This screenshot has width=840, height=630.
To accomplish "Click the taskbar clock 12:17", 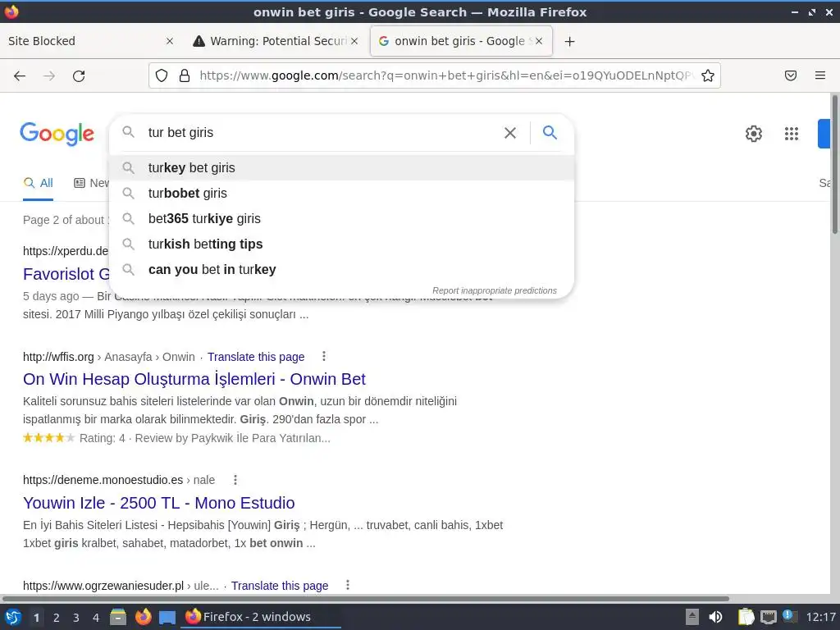I will (820, 617).
